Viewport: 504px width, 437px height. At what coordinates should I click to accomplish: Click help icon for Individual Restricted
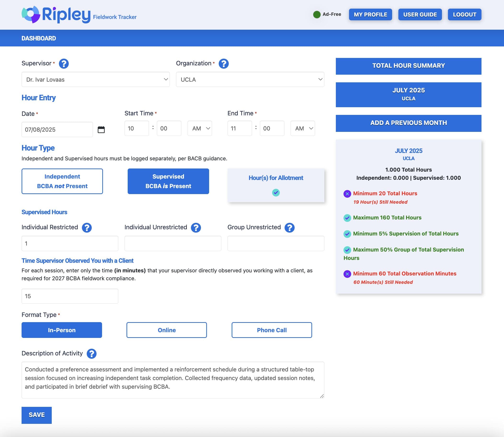[87, 228]
